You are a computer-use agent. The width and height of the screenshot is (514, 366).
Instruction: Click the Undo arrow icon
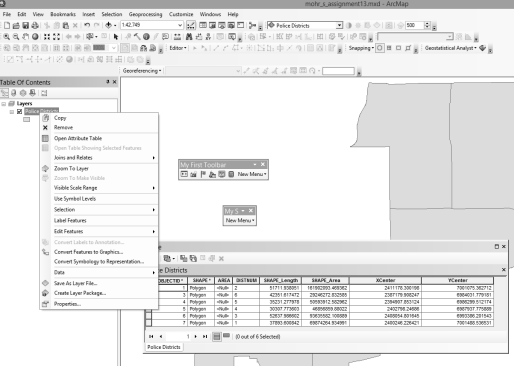(x=87, y=25)
